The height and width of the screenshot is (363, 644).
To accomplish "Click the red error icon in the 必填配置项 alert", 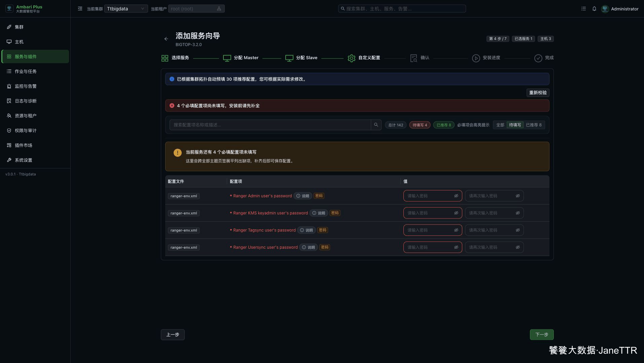I will [x=172, y=106].
